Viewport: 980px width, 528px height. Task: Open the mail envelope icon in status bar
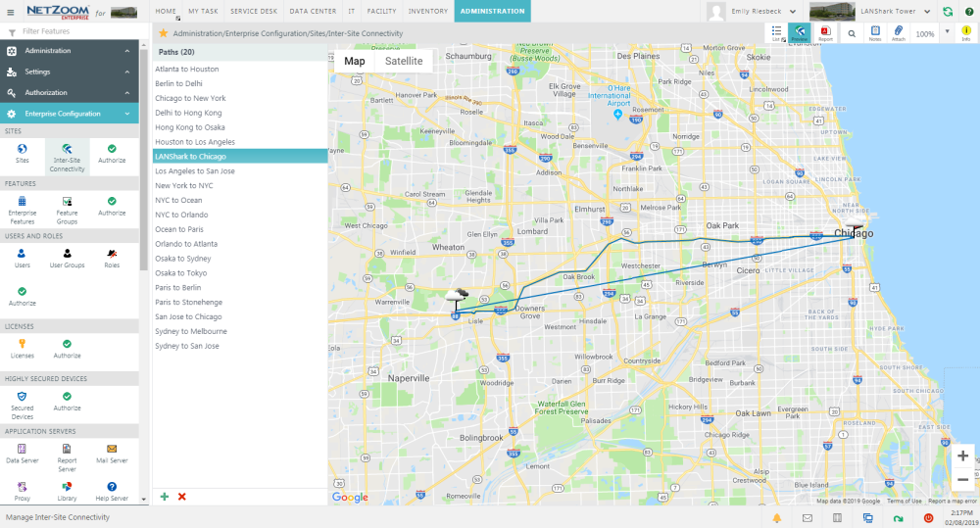click(807, 518)
